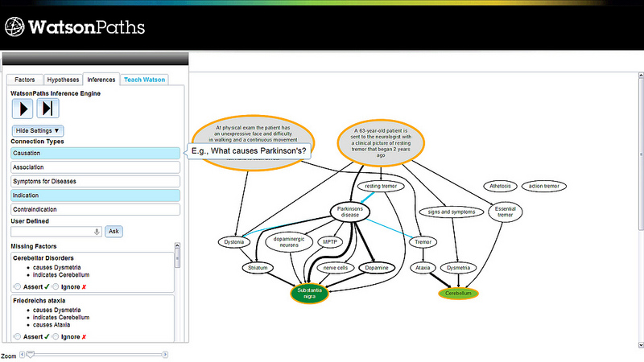
Task: Click the microphone icon in question field
Action: (x=97, y=232)
